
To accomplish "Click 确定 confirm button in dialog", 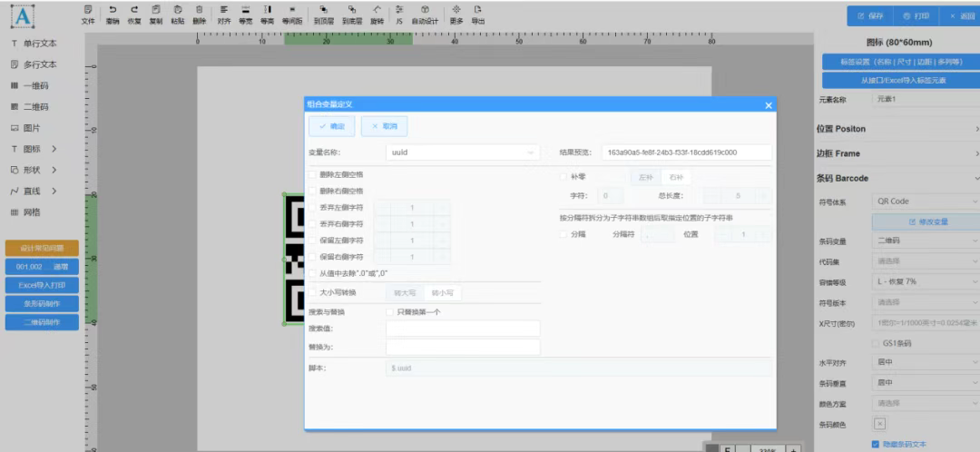I will click(332, 126).
